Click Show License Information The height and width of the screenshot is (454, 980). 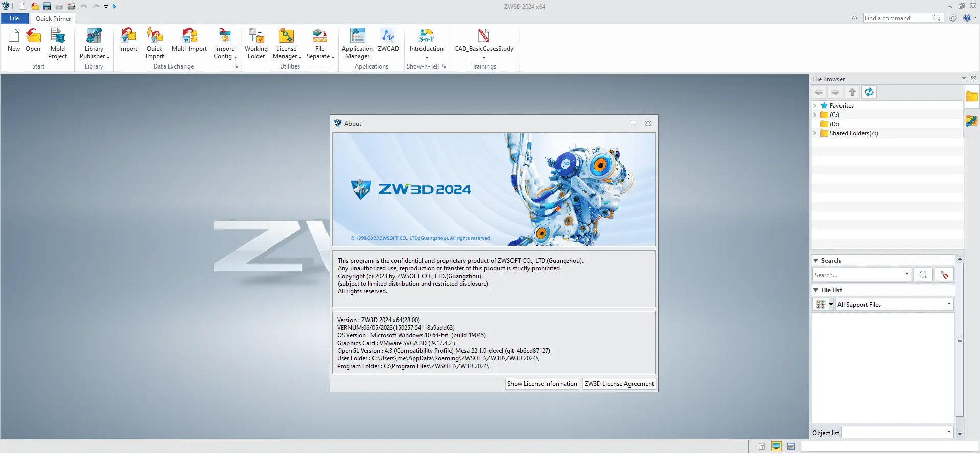click(x=542, y=384)
